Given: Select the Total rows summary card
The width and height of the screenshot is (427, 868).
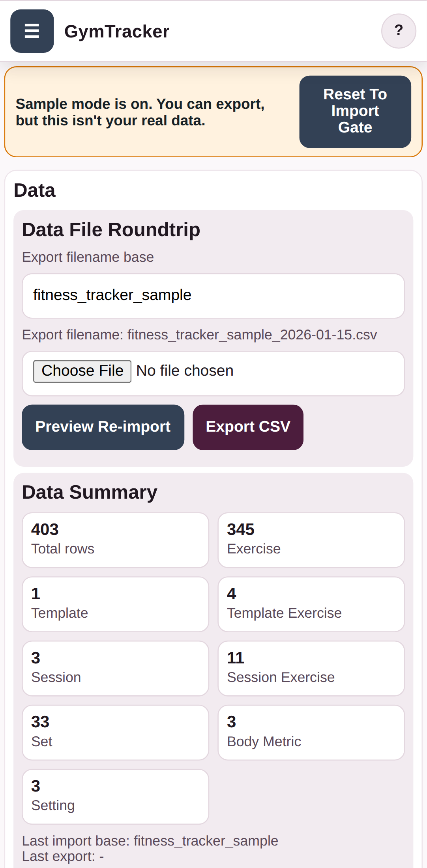Looking at the screenshot, I should click(115, 540).
